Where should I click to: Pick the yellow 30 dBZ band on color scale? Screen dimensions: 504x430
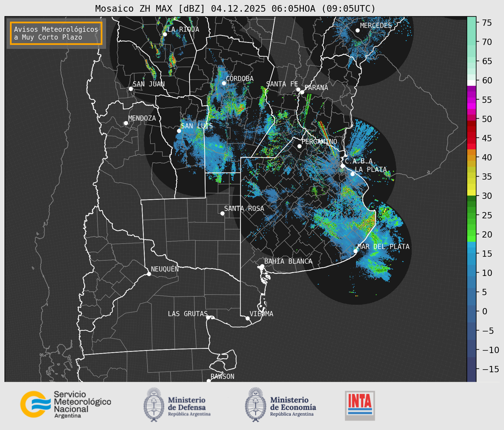tap(471, 193)
